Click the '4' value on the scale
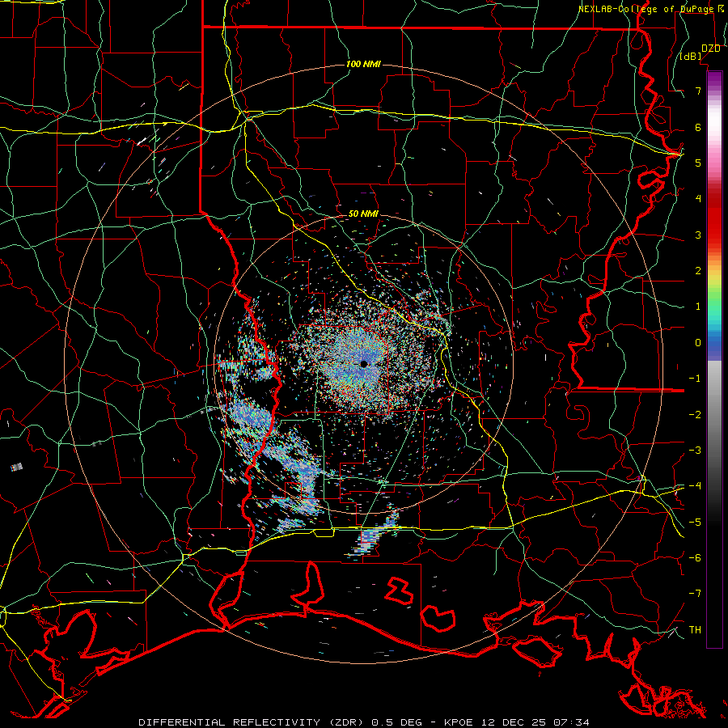The image size is (728, 728). coord(698,199)
